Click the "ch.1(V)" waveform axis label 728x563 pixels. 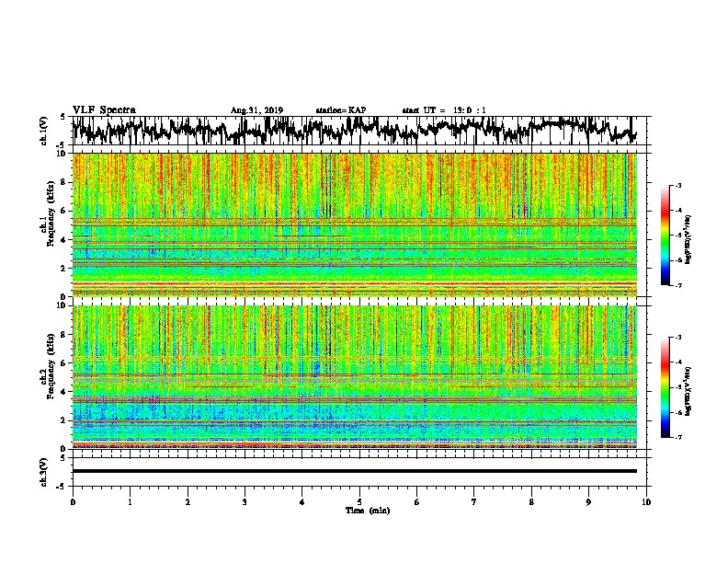44,131
